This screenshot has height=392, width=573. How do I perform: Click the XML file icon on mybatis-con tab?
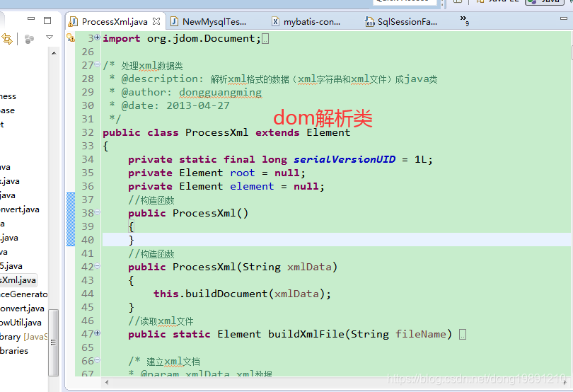tap(276, 21)
